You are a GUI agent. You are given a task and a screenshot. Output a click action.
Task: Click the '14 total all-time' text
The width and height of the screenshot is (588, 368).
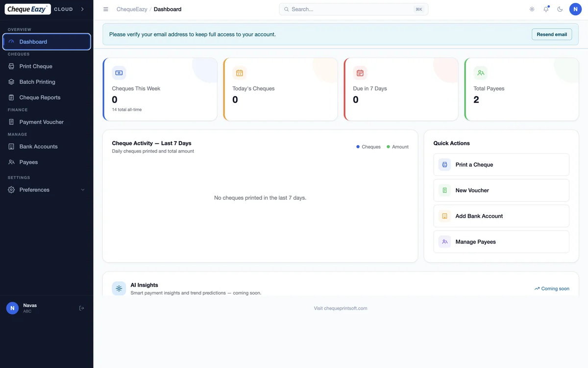127,109
